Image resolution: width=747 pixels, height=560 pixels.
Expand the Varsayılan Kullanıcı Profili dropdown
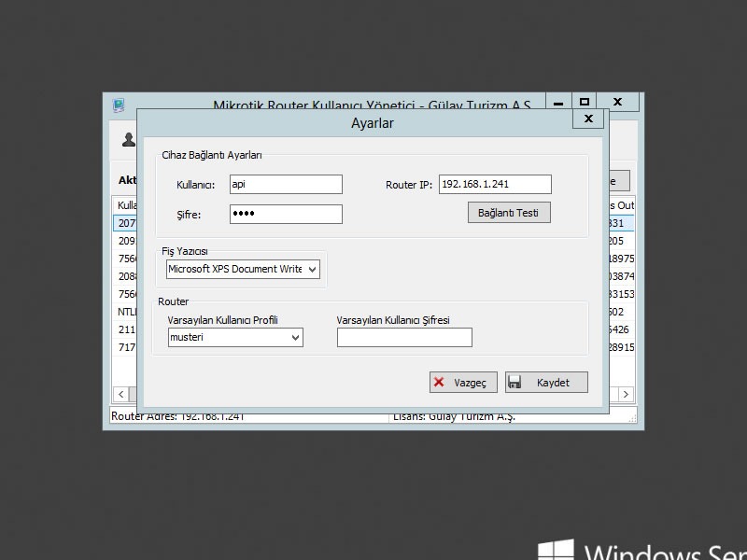tap(296, 338)
